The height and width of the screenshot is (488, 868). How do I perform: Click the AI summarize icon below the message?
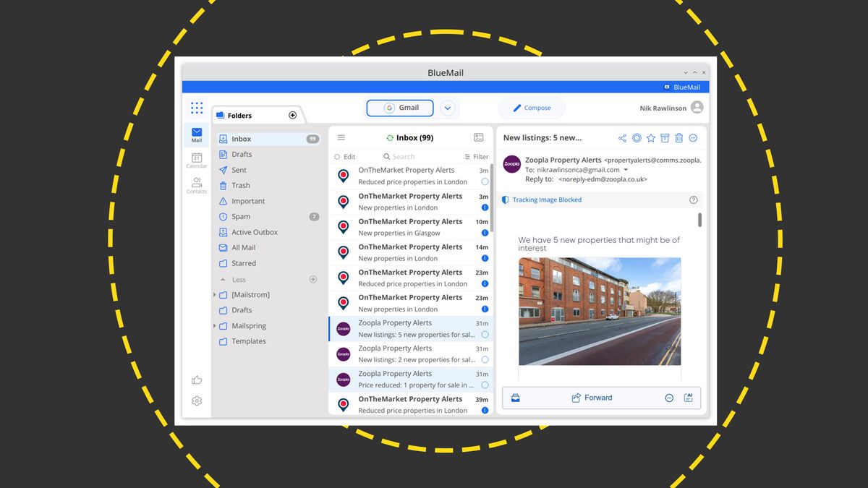[688, 397]
